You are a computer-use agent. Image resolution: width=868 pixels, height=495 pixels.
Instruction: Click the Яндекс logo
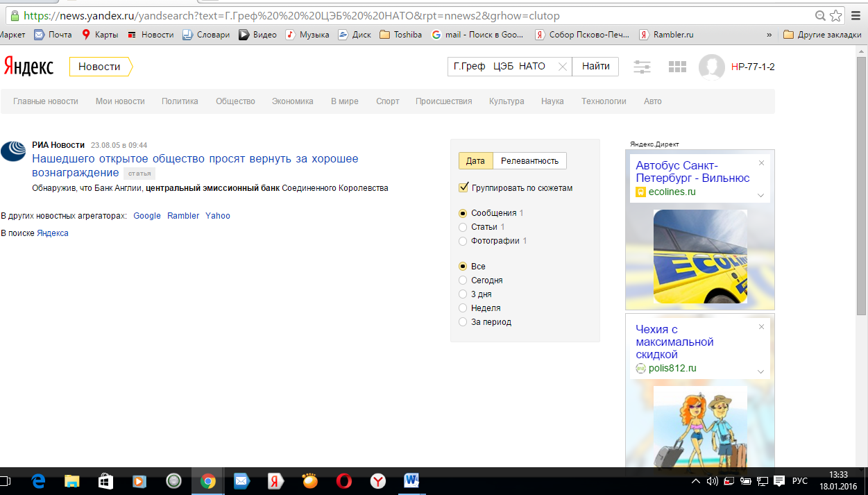[x=28, y=67]
